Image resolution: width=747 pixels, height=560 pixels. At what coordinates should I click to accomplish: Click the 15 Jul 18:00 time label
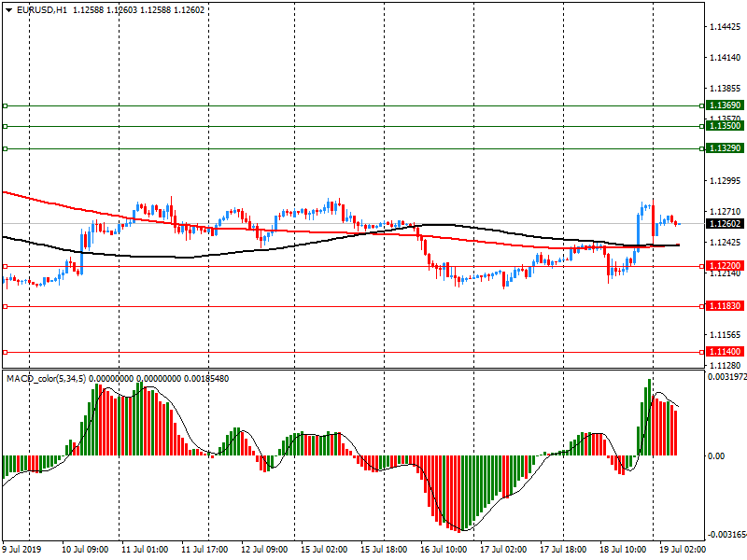click(384, 550)
